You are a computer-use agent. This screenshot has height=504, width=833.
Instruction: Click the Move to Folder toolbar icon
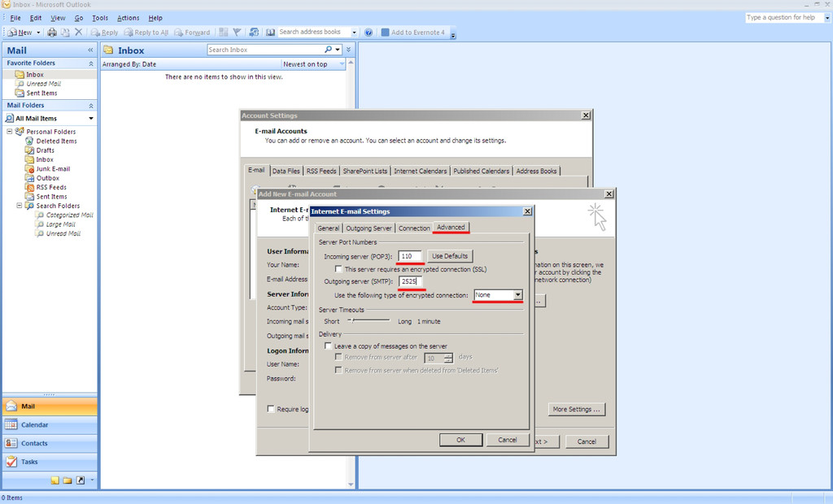click(x=65, y=33)
